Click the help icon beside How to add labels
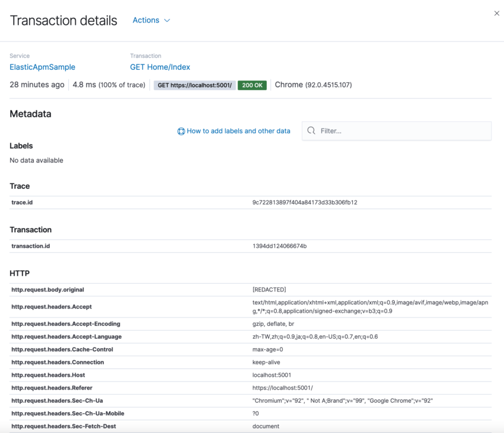The height and width of the screenshot is (433, 504). (181, 131)
